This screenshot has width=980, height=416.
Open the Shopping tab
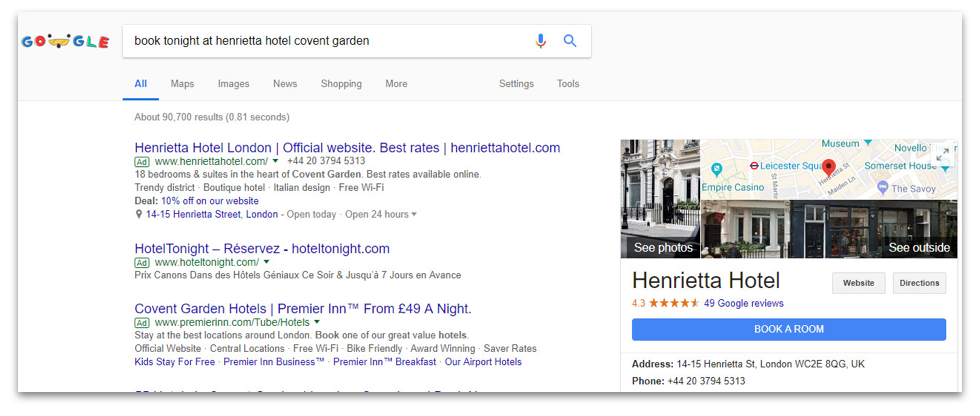pos(341,84)
